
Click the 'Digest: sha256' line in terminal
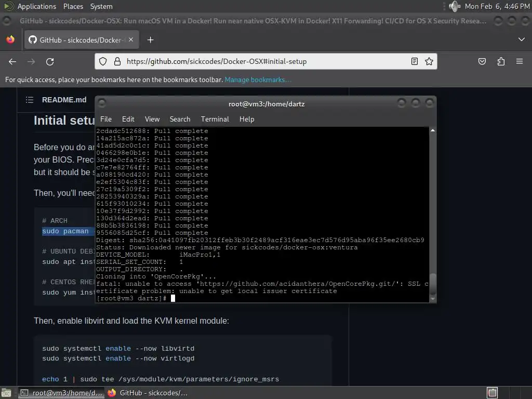pyautogui.click(x=260, y=240)
